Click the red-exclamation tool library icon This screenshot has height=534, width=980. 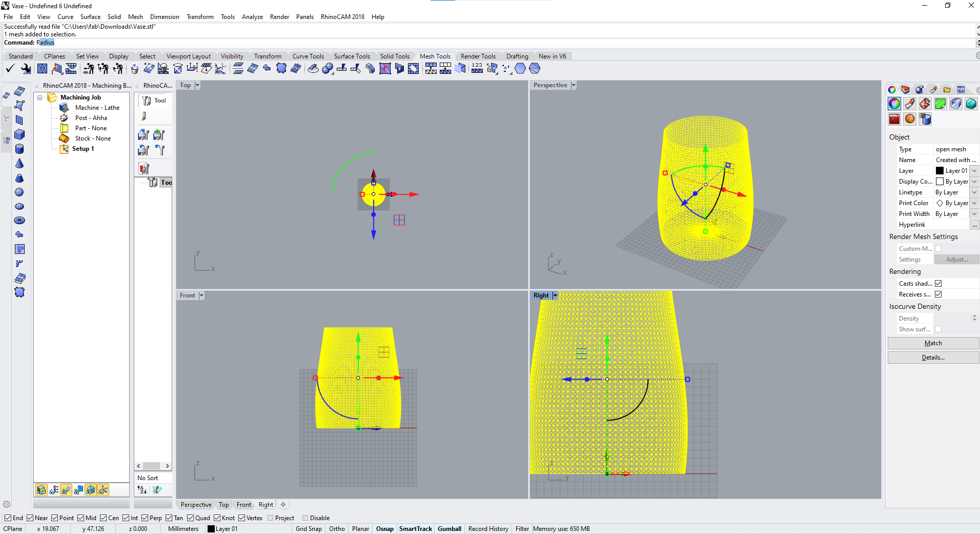pyautogui.click(x=144, y=168)
